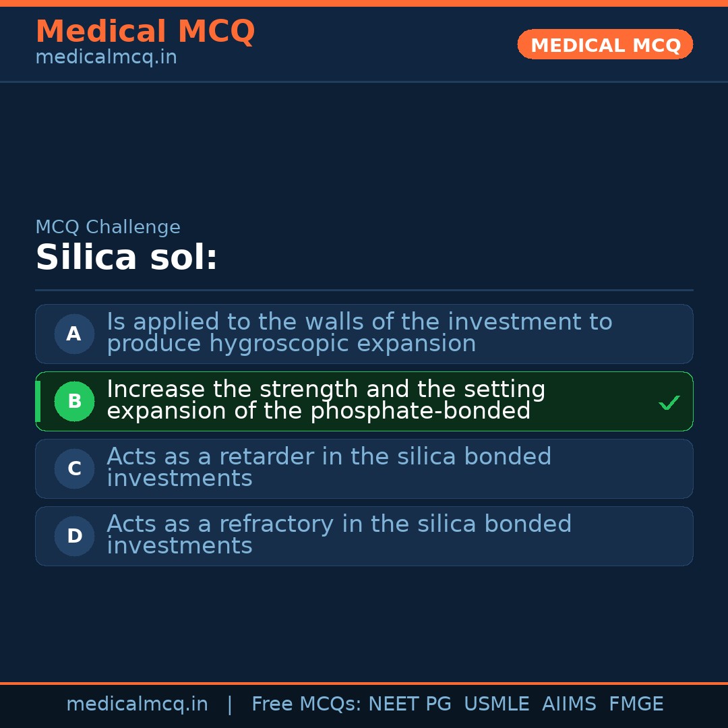Click the orange MEDICAL MCQ badge
This screenshot has width=728, height=728.
point(605,44)
